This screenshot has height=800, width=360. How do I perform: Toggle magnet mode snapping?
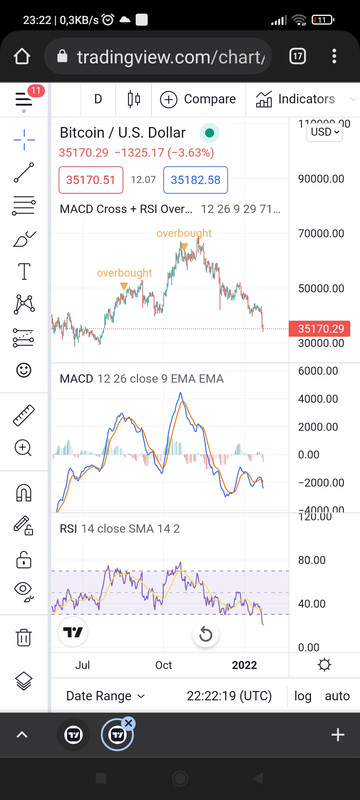click(24, 493)
